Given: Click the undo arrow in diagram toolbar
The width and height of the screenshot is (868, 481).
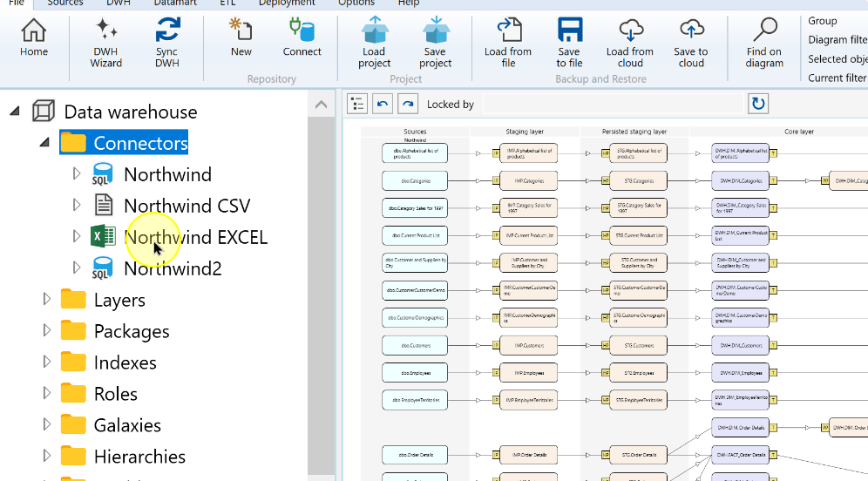Looking at the screenshot, I should tap(383, 104).
